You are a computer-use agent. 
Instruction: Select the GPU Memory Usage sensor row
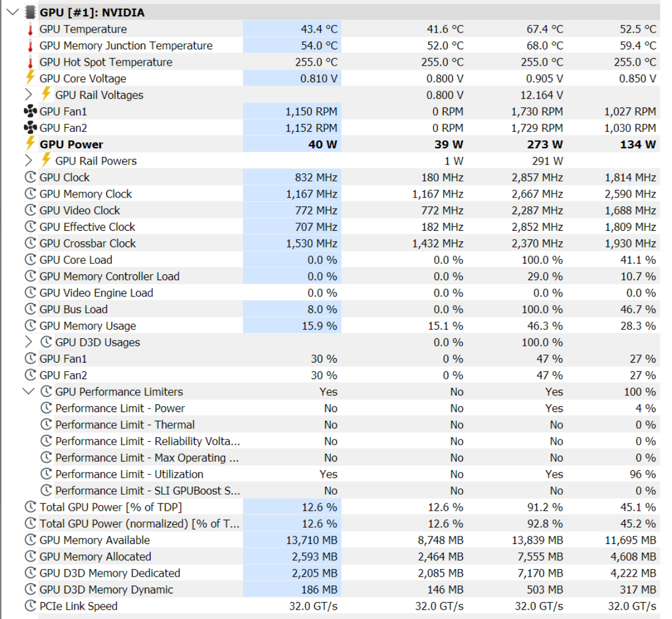pyautogui.click(x=87, y=326)
